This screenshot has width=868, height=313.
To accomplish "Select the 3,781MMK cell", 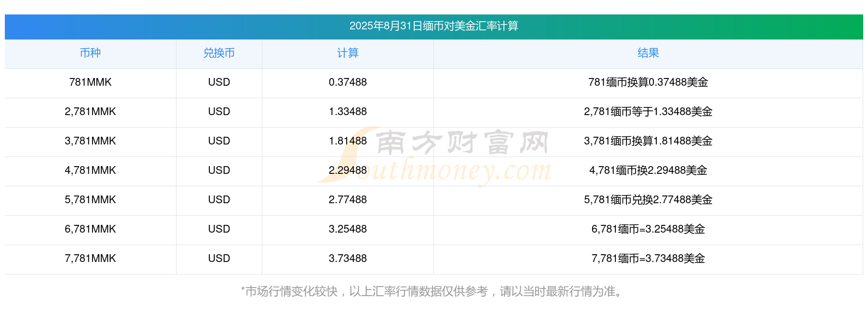I will 90,141.
